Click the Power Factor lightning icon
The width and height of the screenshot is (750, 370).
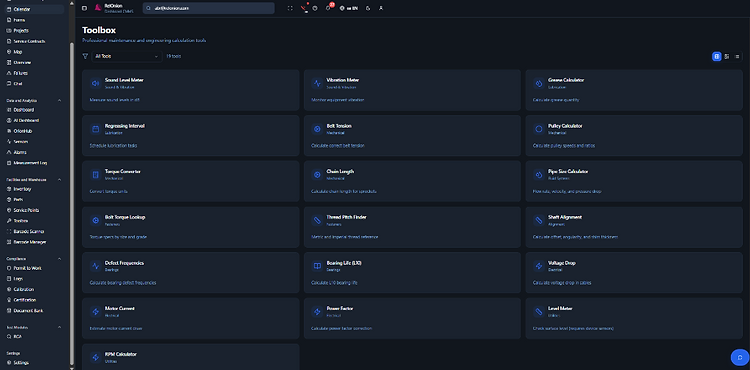(317, 312)
